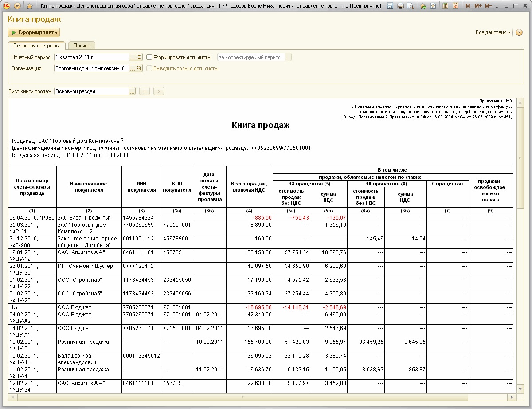
Task: Select the ИНН cell 0777123412
Action: [142, 269]
